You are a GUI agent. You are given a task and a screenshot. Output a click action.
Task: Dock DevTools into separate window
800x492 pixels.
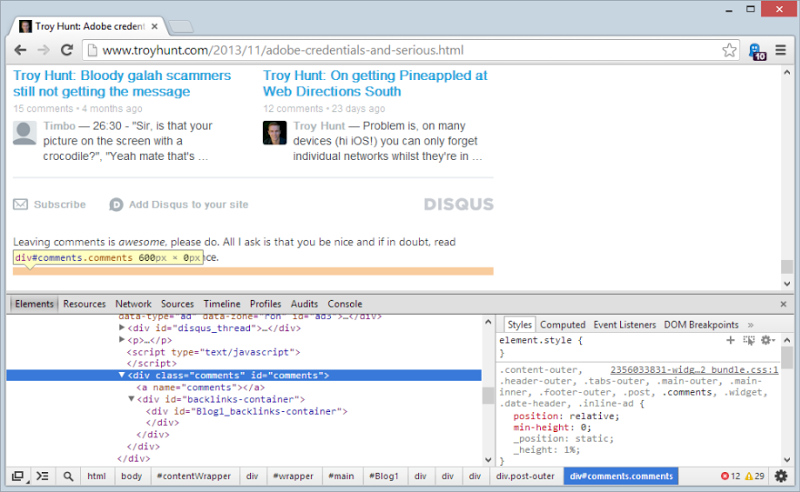18,476
